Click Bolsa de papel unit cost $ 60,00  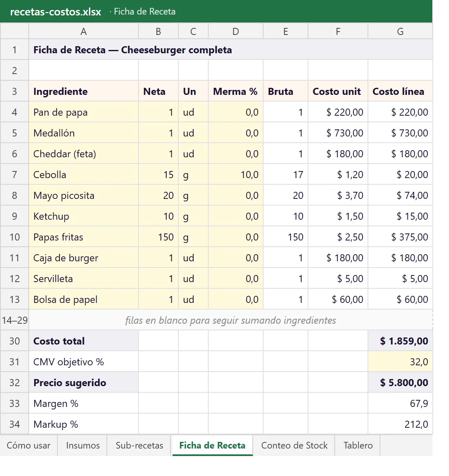pyautogui.click(x=338, y=299)
